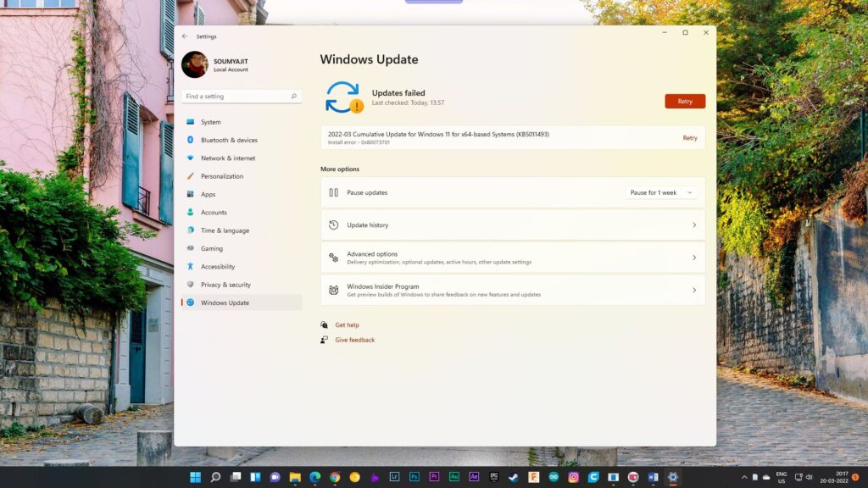Open the volume control in the tray

(x=810, y=477)
